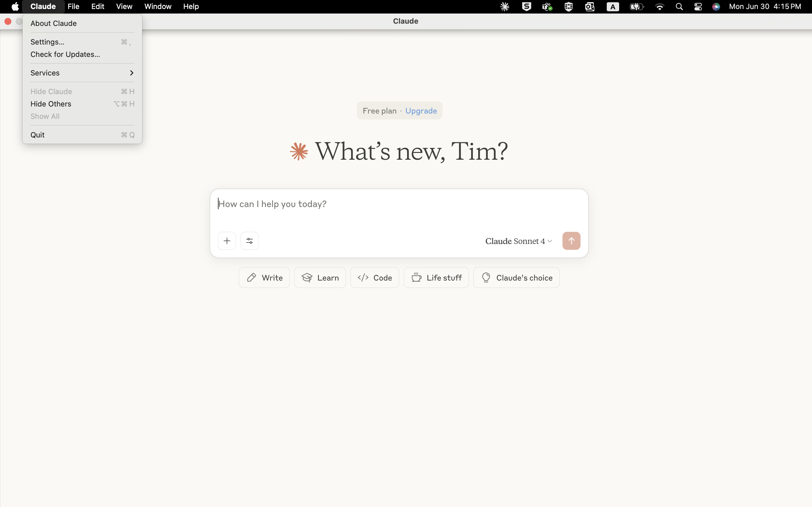Open Control Center from the menu bar
Screen dimensions: 812x507
(x=698, y=7)
